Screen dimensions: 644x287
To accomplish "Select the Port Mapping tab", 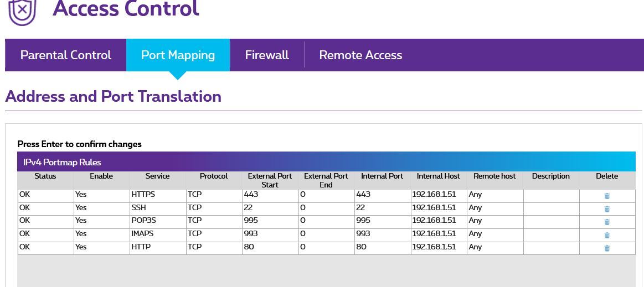I will point(178,55).
